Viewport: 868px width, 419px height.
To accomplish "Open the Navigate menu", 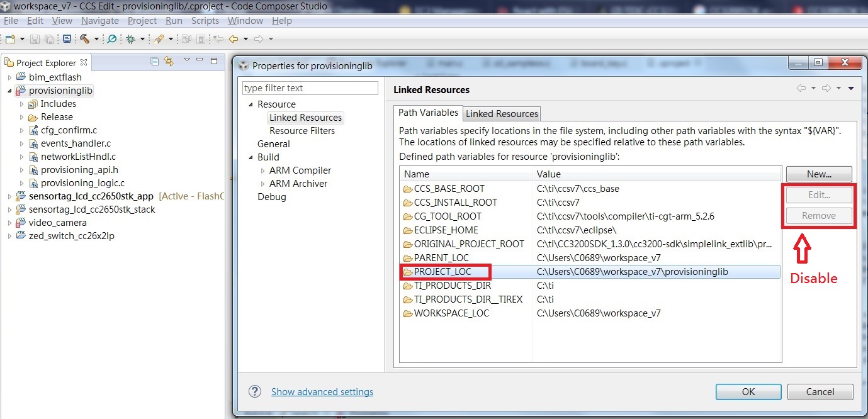I will coord(99,21).
